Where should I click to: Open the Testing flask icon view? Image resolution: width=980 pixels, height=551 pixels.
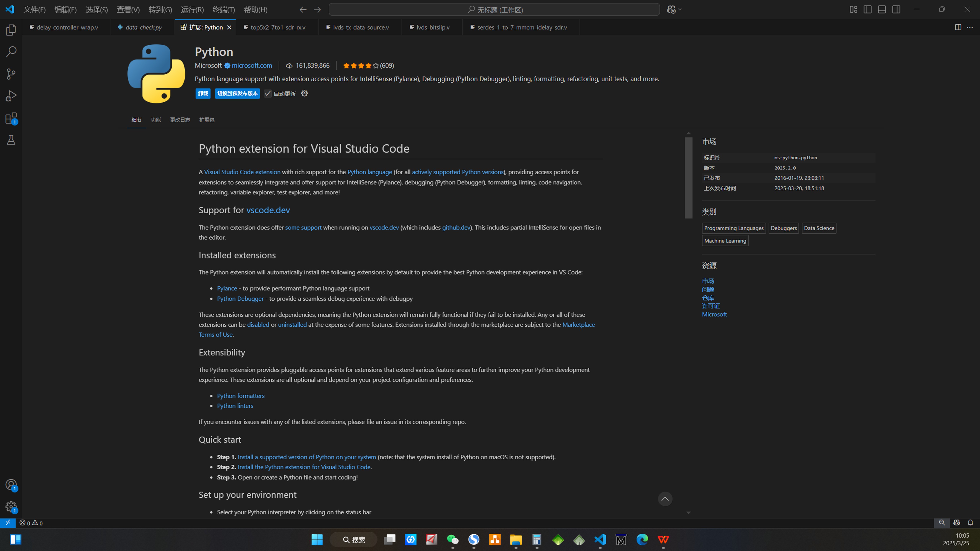11,140
